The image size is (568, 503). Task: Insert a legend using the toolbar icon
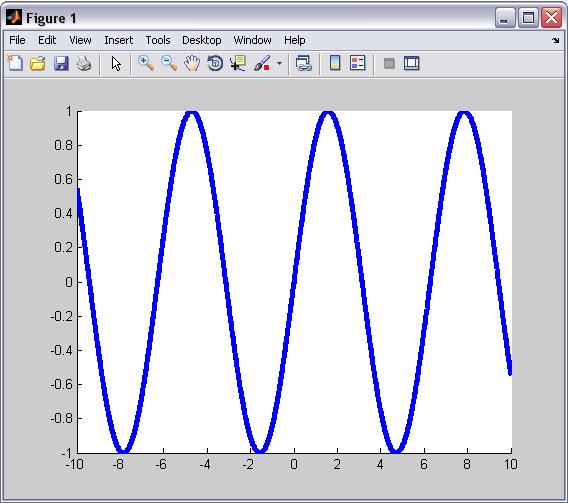[358, 63]
